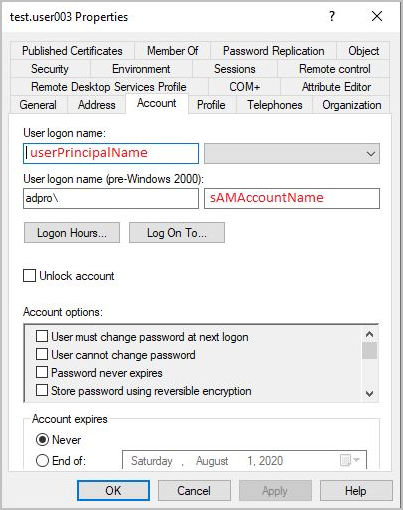The width and height of the screenshot is (403, 510).
Task: Select the Never expires radio button
Action: (x=42, y=440)
